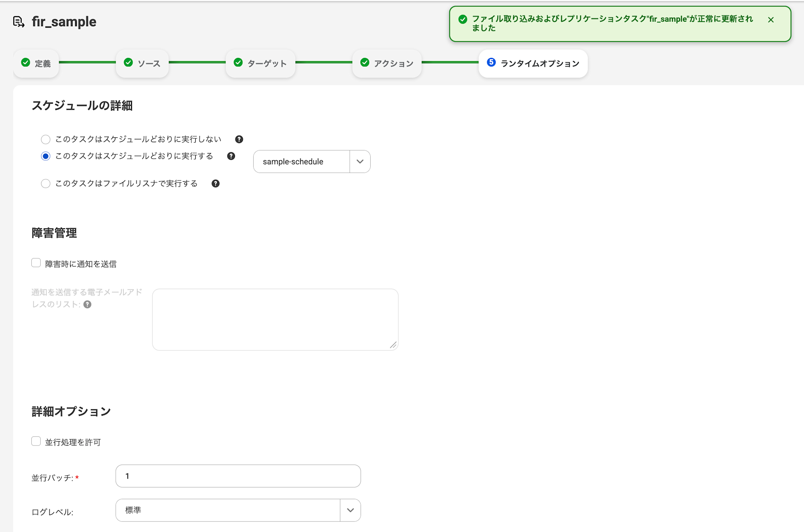Dismiss the green success notification
804x532 pixels.
coord(771,20)
